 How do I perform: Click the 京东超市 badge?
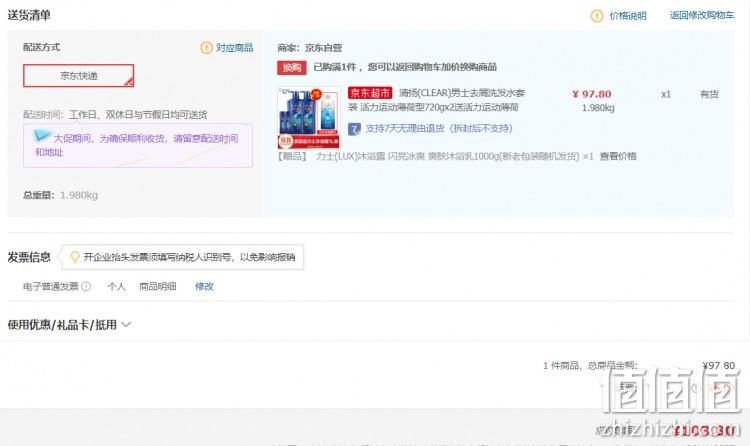pos(370,93)
